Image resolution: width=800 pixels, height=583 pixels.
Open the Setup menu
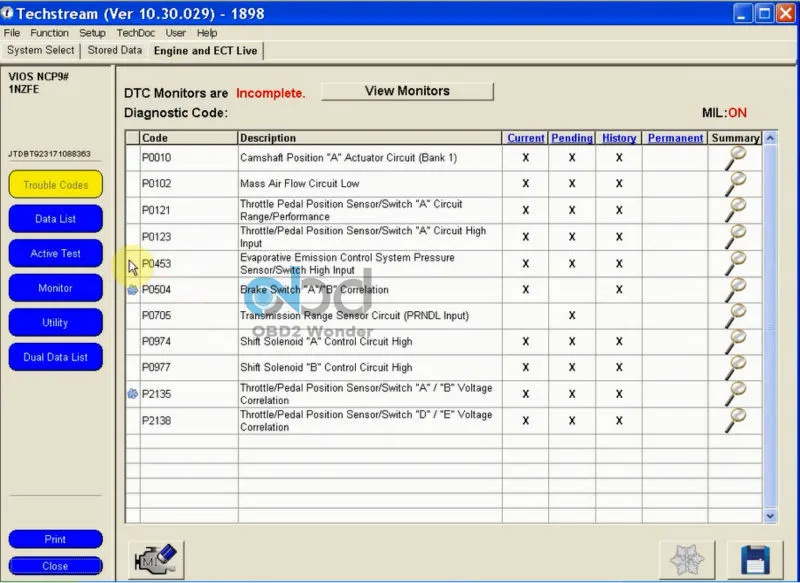92,33
